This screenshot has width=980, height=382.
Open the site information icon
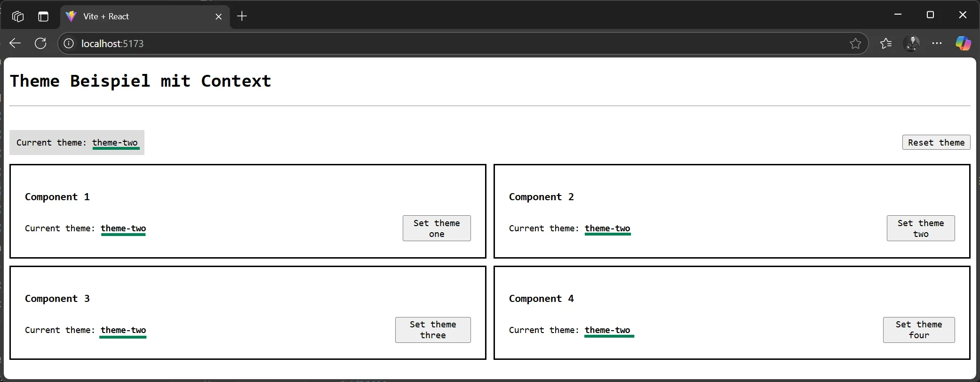(x=69, y=43)
